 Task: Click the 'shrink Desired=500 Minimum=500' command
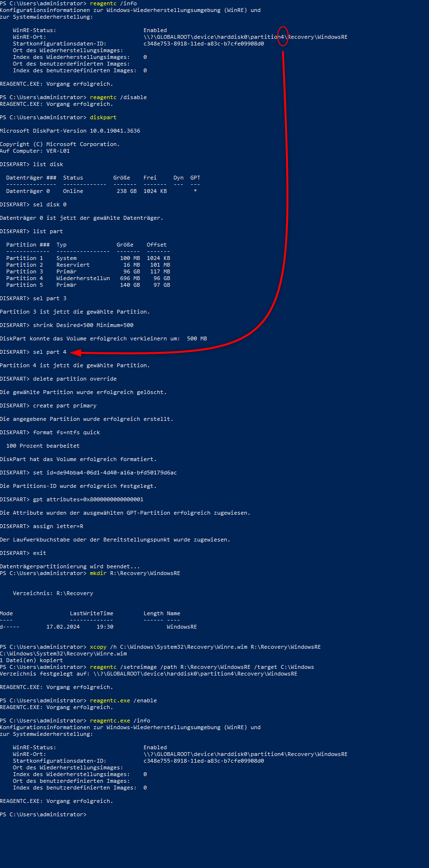click(x=83, y=325)
